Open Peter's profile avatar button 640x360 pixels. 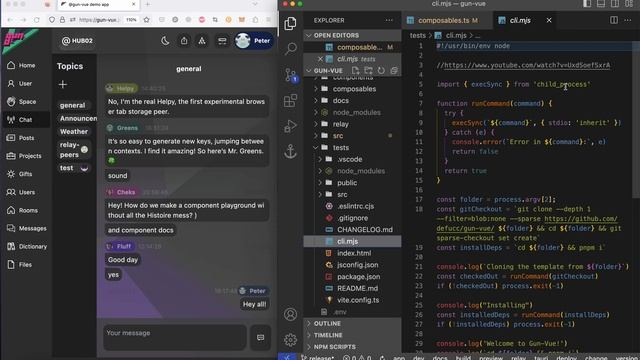(x=253, y=40)
